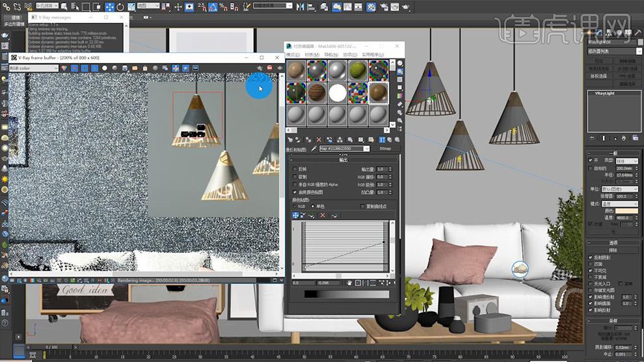This screenshot has height=362, width=644.
Task: Open VRayLight 类型 type dropdown
Action: coord(626,161)
